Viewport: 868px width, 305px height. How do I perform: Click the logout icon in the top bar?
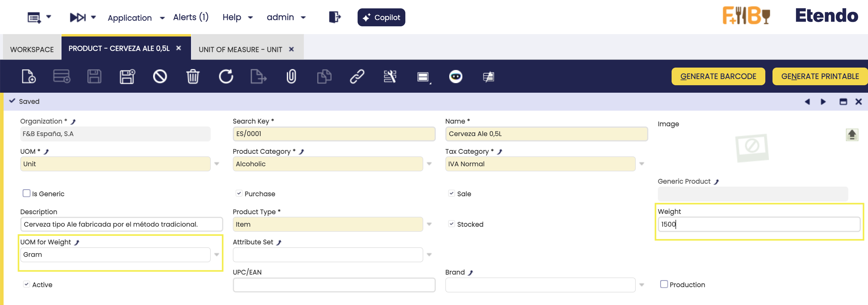tap(334, 17)
